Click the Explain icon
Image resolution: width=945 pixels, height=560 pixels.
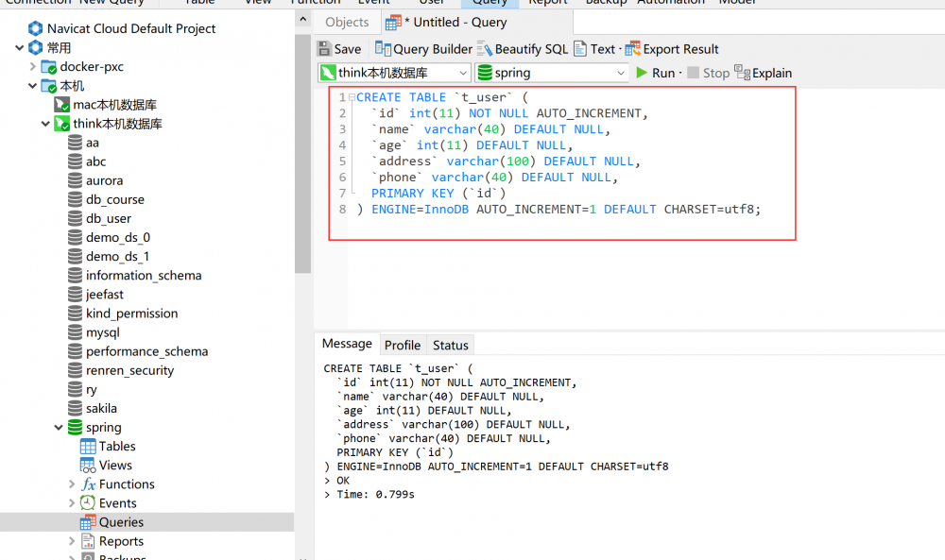742,73
